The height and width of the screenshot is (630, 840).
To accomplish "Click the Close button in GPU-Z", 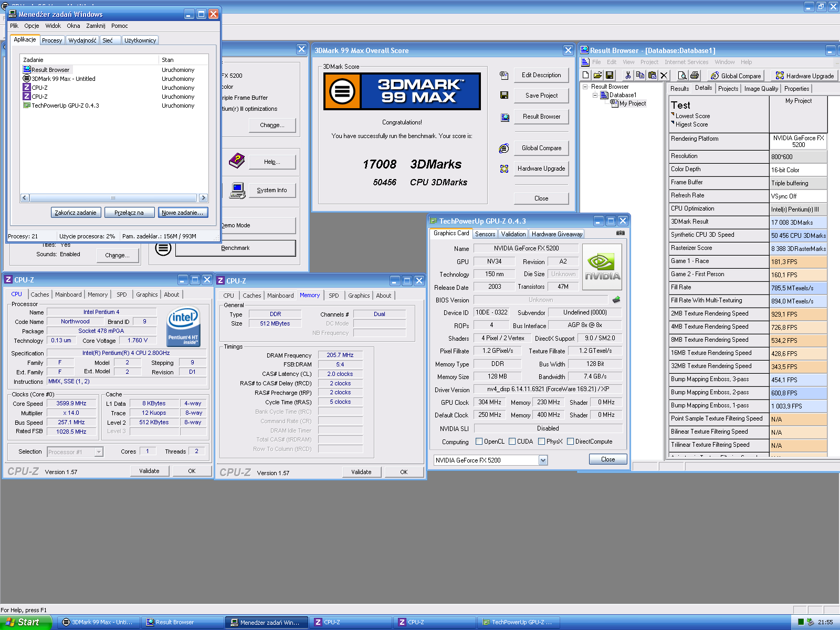I will click(x=608, y=459).
